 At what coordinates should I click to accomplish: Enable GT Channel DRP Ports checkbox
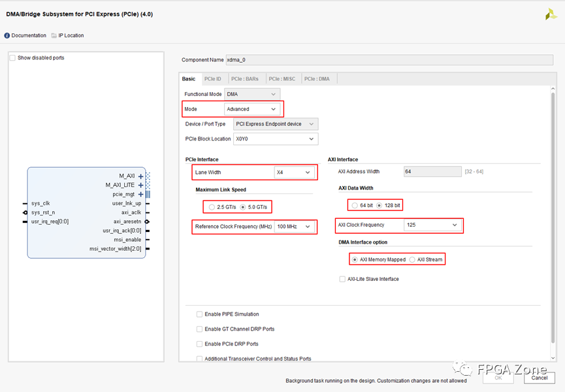199,329
